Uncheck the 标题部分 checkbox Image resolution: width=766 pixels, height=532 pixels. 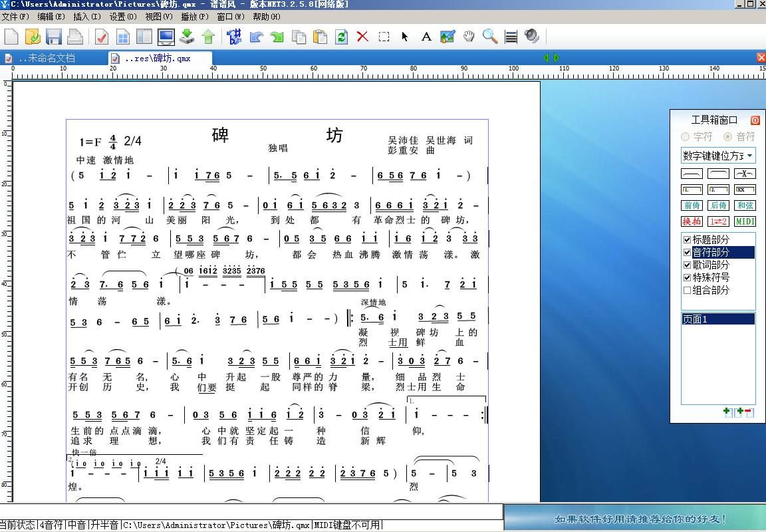pos(687,239)
